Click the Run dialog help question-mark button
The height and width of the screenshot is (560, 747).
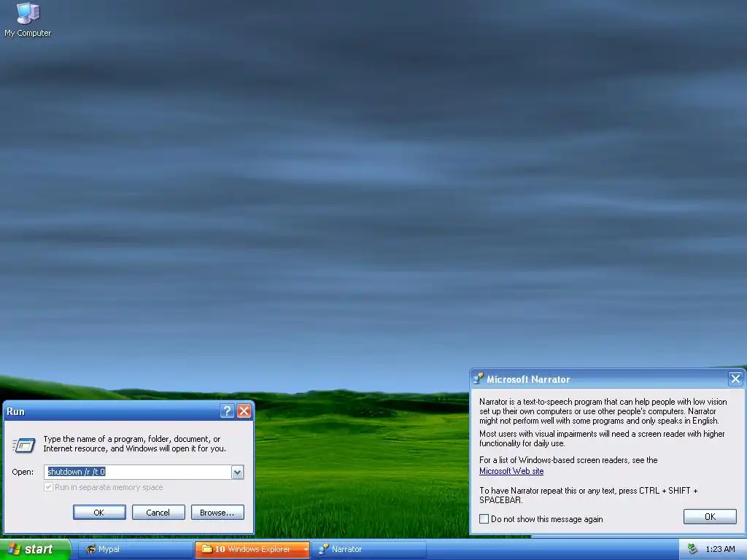[x=228, y=411]
